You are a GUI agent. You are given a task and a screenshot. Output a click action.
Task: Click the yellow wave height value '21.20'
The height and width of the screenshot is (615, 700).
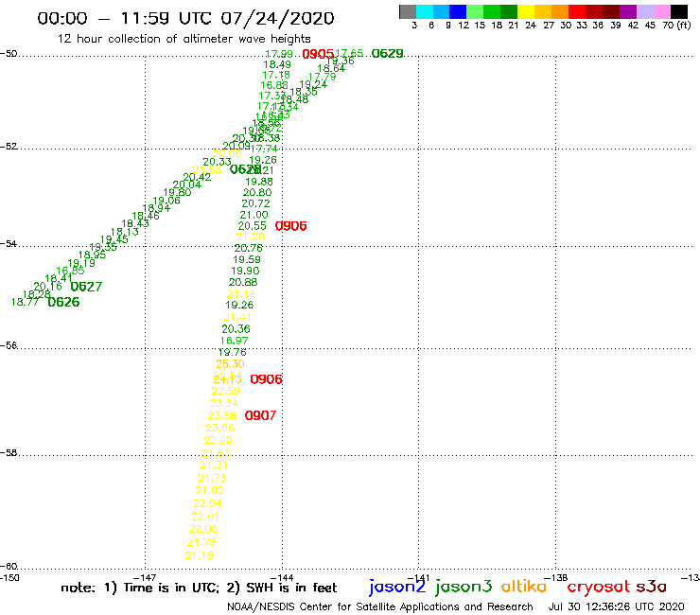[x=250, y=237]
